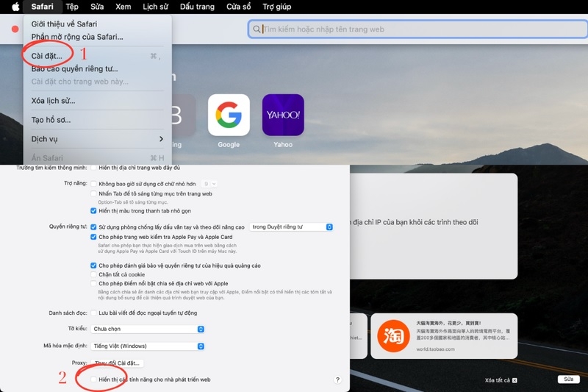This screenshot has height=392, width=588.
Task: Choose Xóa lịch sử... menu entry
Action: pyautogui.click(x=53, y=101)
